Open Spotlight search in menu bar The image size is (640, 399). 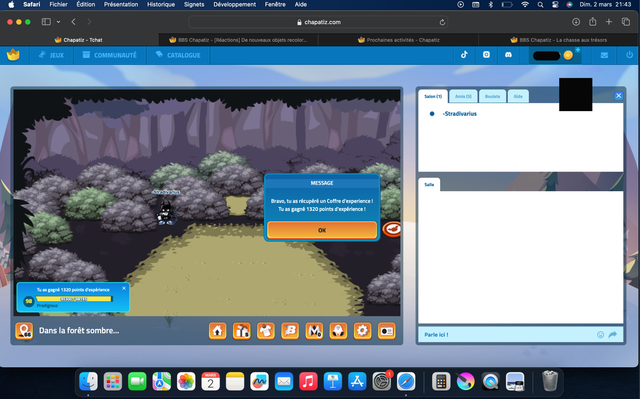click(x=540, y=4)
